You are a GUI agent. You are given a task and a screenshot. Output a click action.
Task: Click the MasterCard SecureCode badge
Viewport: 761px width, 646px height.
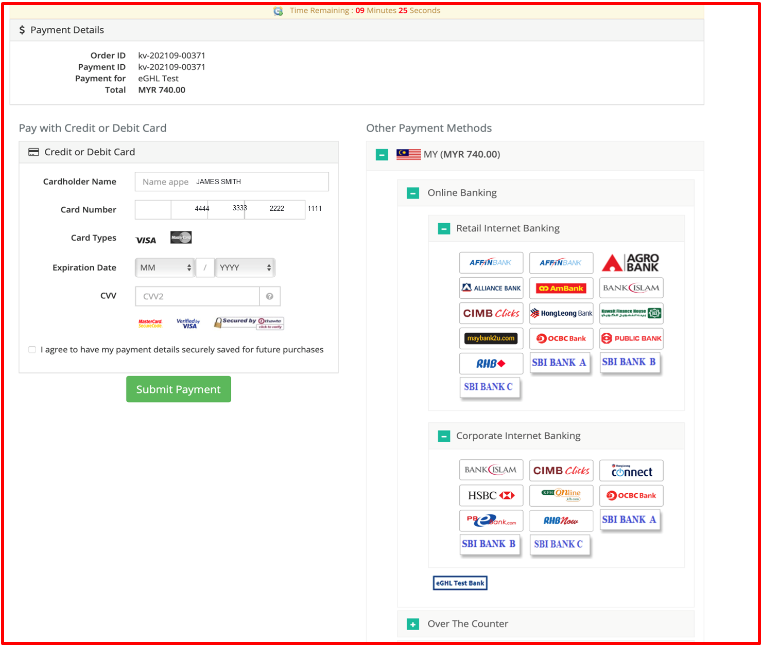pos(150,323)
